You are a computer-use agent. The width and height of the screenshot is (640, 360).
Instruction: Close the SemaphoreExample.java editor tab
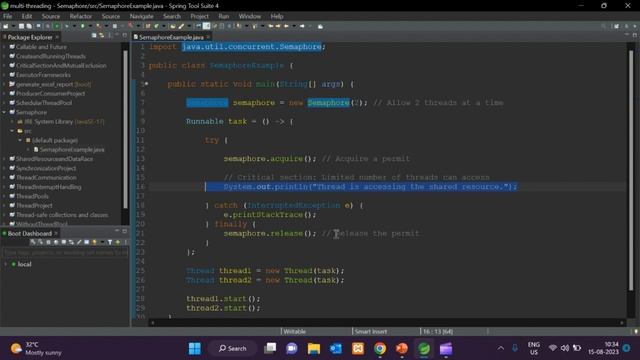(208, 37)
